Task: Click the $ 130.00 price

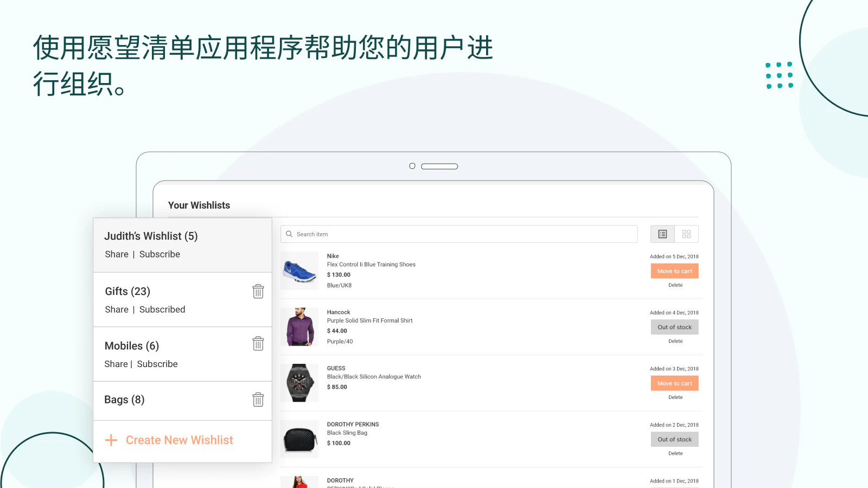Action: (x=339, y=275)
